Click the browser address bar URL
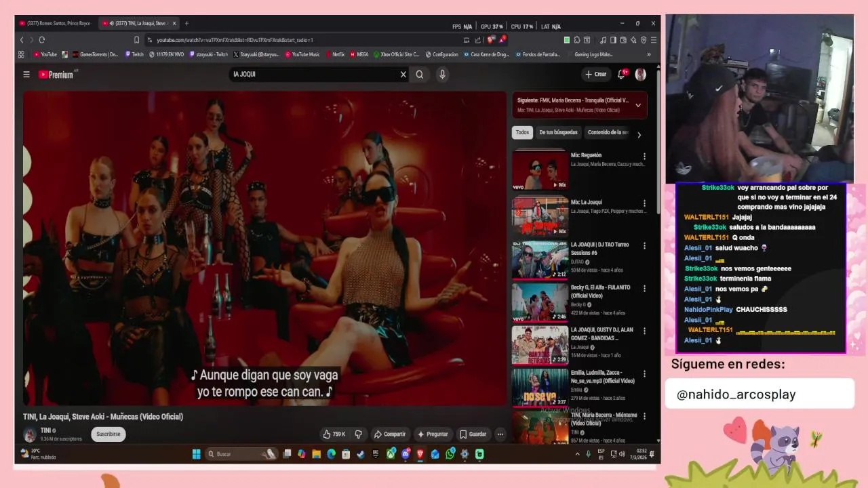This screenshot has height=488, width=868. pos(235,40)
